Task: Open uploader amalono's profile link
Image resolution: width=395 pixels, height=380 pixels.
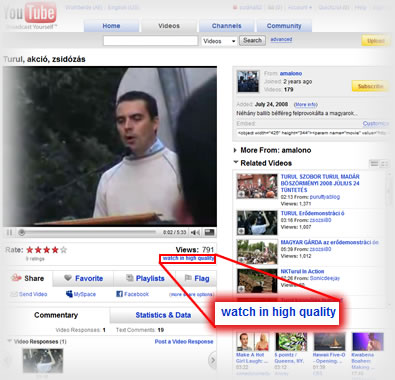Action: [x=291, y=73]
